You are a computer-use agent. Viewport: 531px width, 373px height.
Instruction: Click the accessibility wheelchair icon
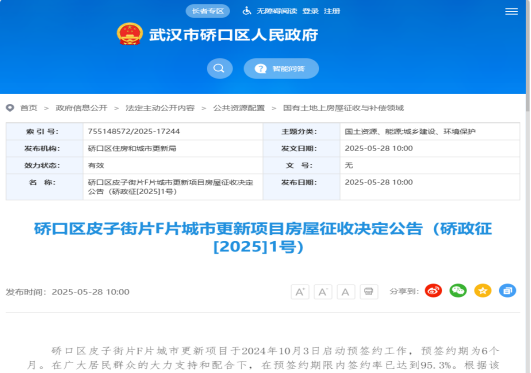click(247, 11)
